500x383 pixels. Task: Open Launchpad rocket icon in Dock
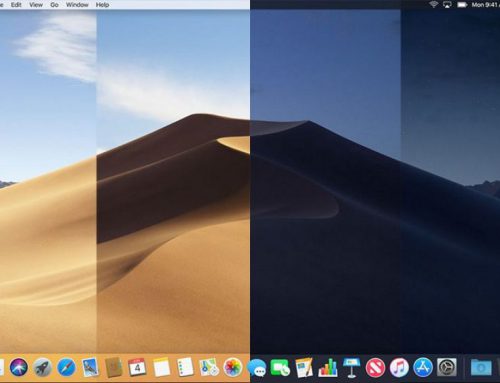[x=43, y=368]
